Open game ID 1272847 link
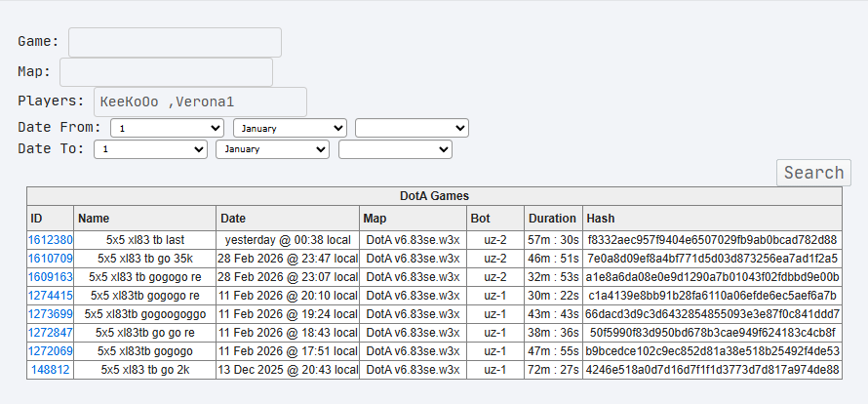The height and width of the screenshot is (404, 868). pyautogui.click(x=52, y=333)
